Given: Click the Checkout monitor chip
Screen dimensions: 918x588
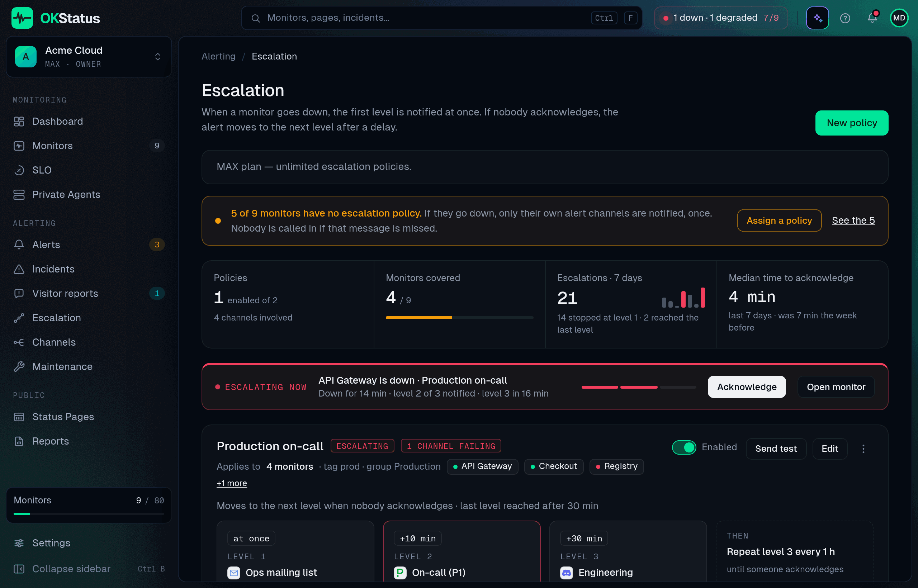Looking at the screenshot, I should tap(554, 466).
